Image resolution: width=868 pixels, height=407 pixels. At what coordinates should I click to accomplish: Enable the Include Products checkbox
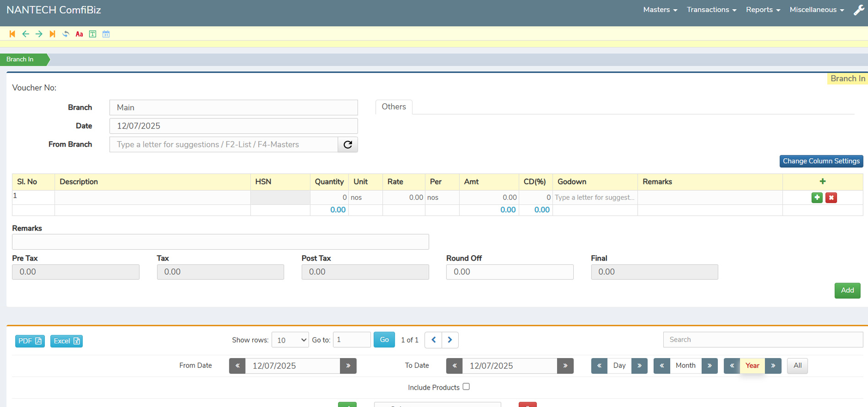pos(466,387)
